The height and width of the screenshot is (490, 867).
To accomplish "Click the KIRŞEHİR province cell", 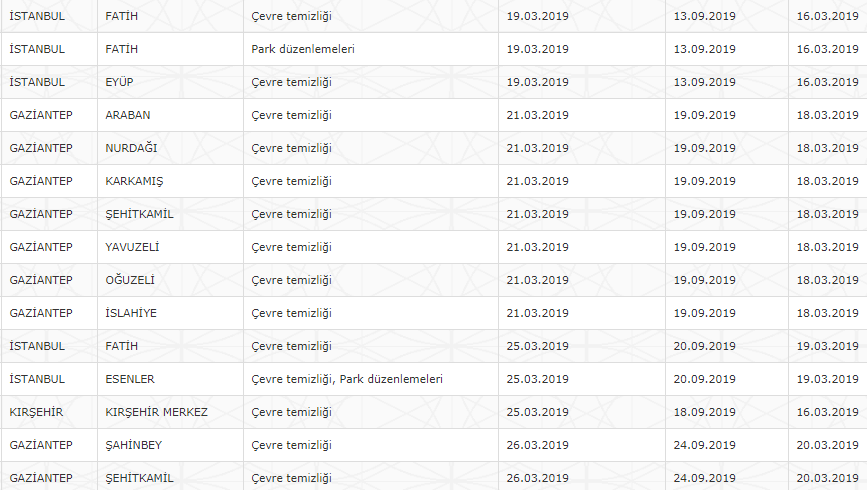I will (49, 412).
